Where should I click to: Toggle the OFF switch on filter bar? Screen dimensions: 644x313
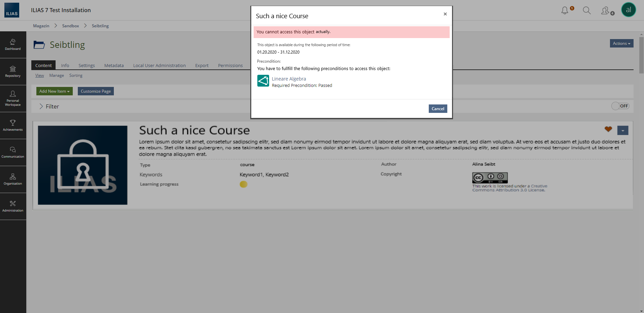620,106
